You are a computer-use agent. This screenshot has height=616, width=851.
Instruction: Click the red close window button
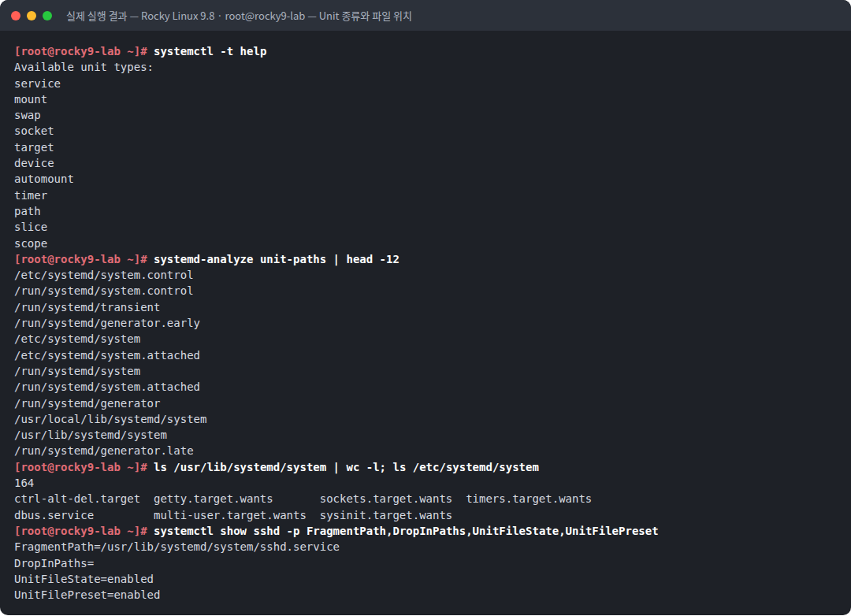pos(16,16)
